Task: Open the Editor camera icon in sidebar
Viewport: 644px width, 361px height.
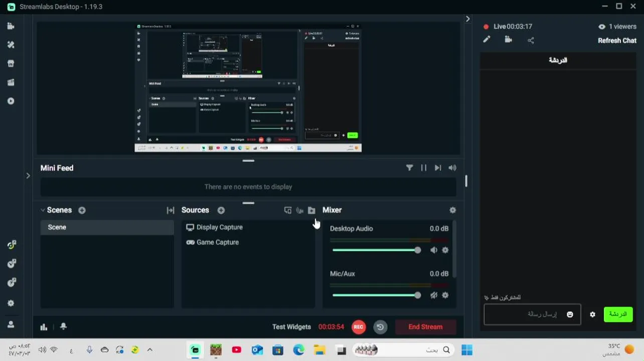Action: coord(11,26)
